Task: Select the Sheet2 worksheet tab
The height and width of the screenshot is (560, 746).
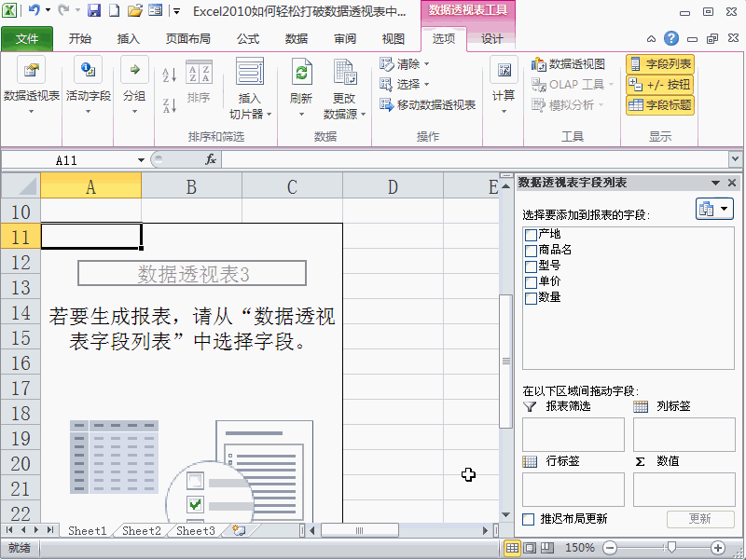Action: coord(142,530)
